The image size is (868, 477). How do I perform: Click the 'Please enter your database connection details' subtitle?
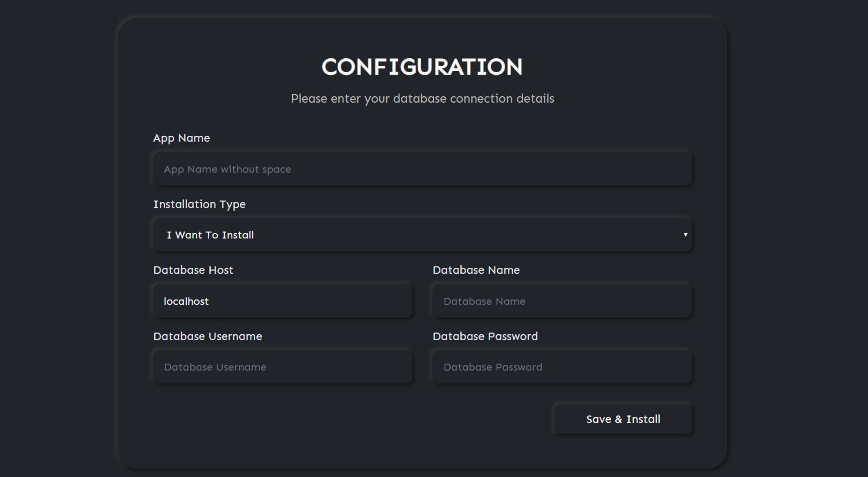(x=422, y=99)
